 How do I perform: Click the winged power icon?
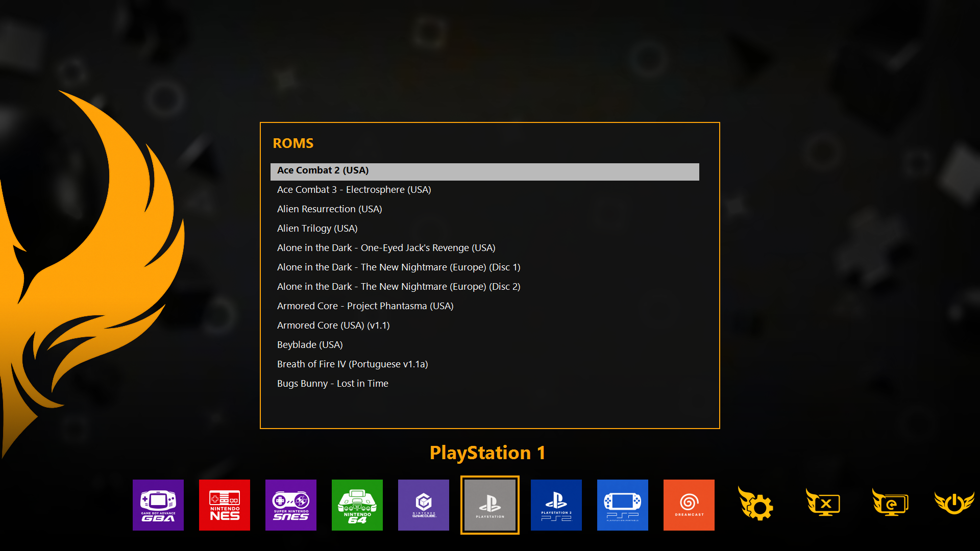point(954,503)
